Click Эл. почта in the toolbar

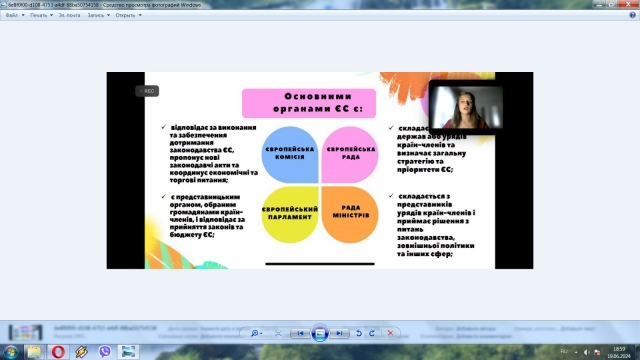[x=69, y=15]
